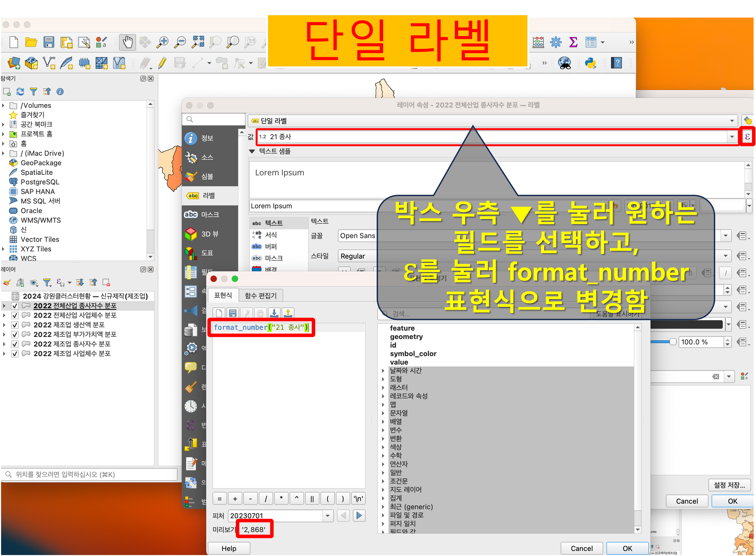This screenshot has height=556, width=756.
Task: Click the epsilon expression button beside value field
Action: point(747,137)
